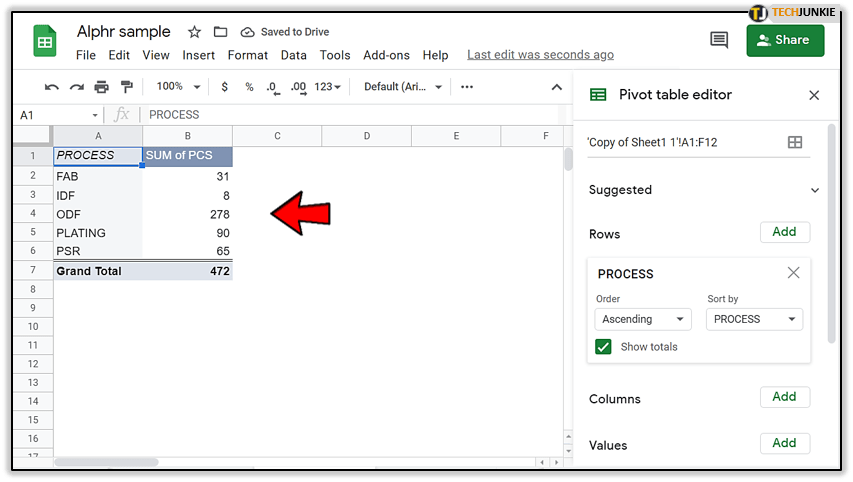This screenshot has width=853, height=482.
Task: Open the zoom 100% dropdown
Action: [x=179, y=87]
